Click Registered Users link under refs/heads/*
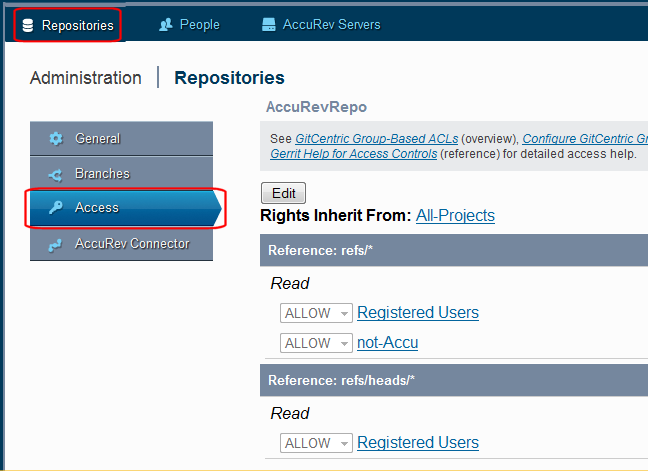Viewport: 648px width, 471px height. coord(417,443)
